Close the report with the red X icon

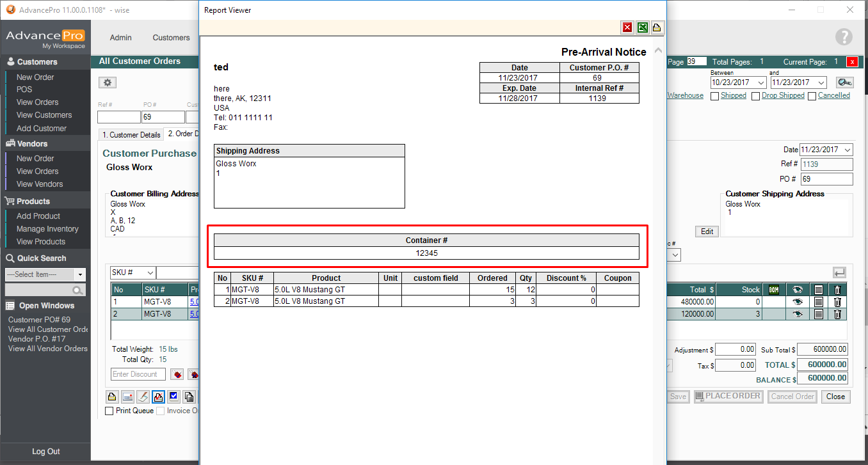click(627, 28)
